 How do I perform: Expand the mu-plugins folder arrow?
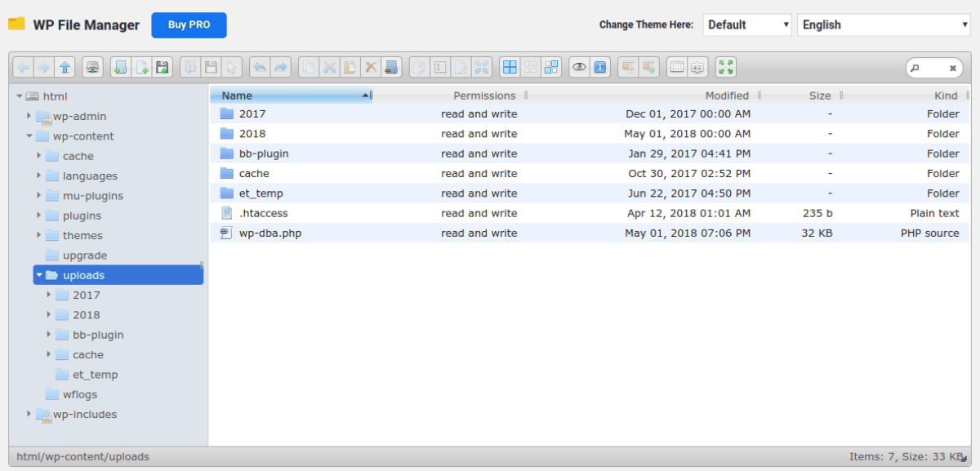coord(39,196)
